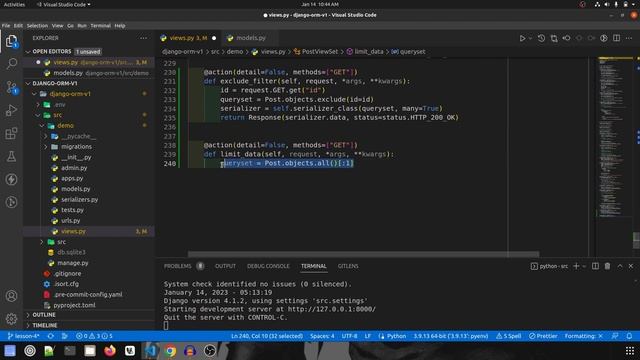
Task: Open manage.py in explorer
Action: pos(90,263)
